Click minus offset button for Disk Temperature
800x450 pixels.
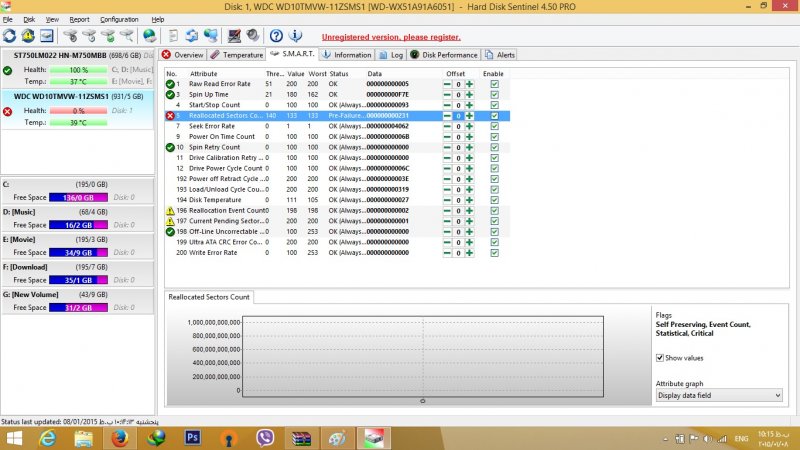(447, 200)
